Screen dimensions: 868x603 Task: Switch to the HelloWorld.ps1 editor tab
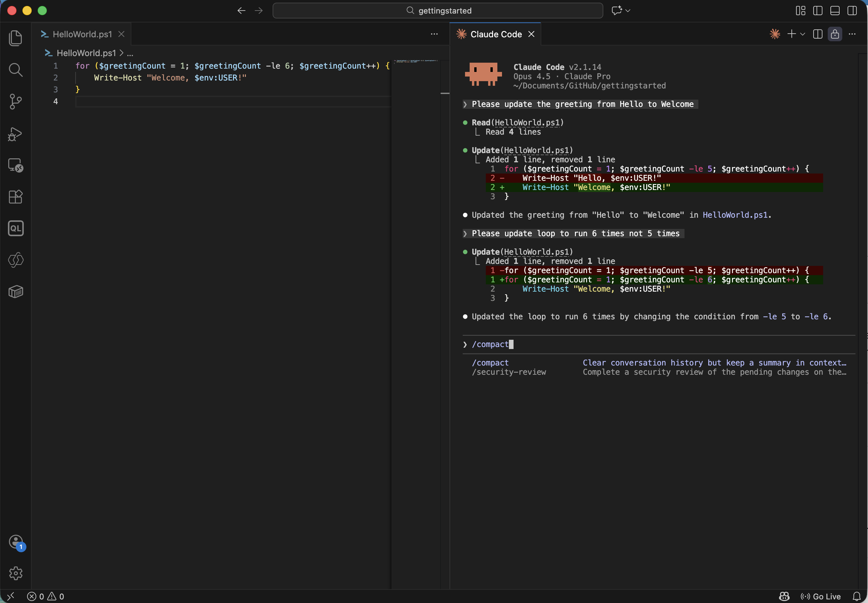82,34
